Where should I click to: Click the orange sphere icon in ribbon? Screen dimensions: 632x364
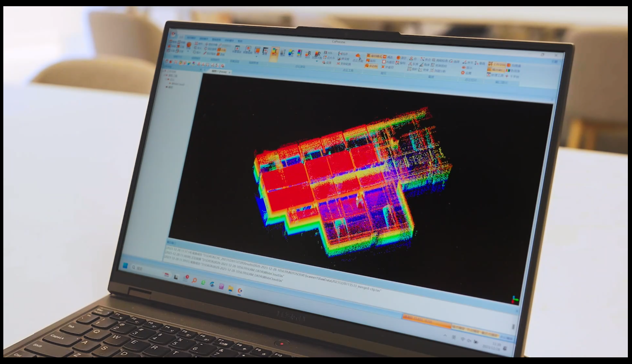[x=189, y=45]
